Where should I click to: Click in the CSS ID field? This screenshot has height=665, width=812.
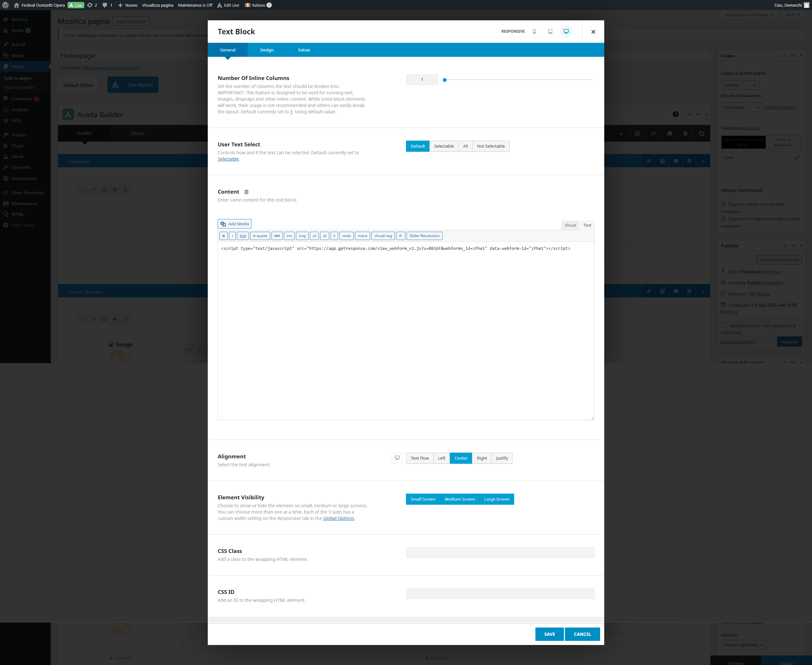pyautogui.click(x=500, y=593)
